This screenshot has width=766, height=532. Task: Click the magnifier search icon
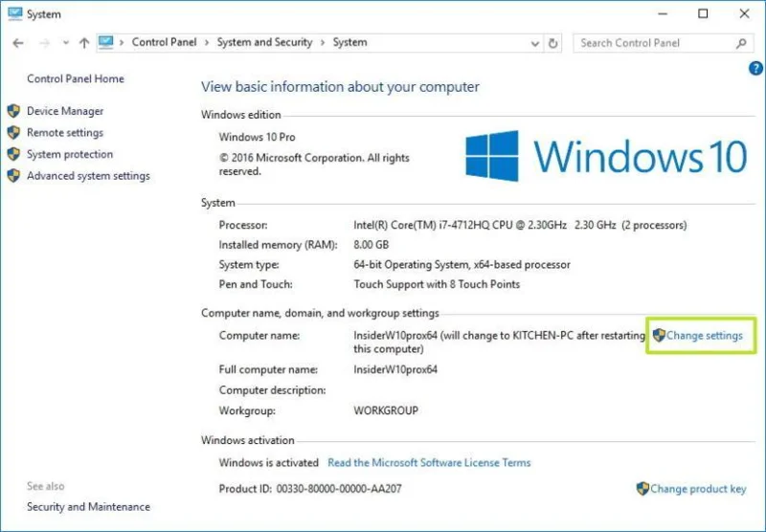(741, 43)
